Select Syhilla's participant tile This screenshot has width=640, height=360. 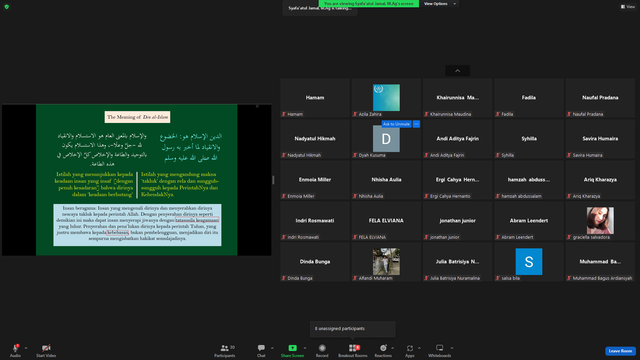click(529, 139)
